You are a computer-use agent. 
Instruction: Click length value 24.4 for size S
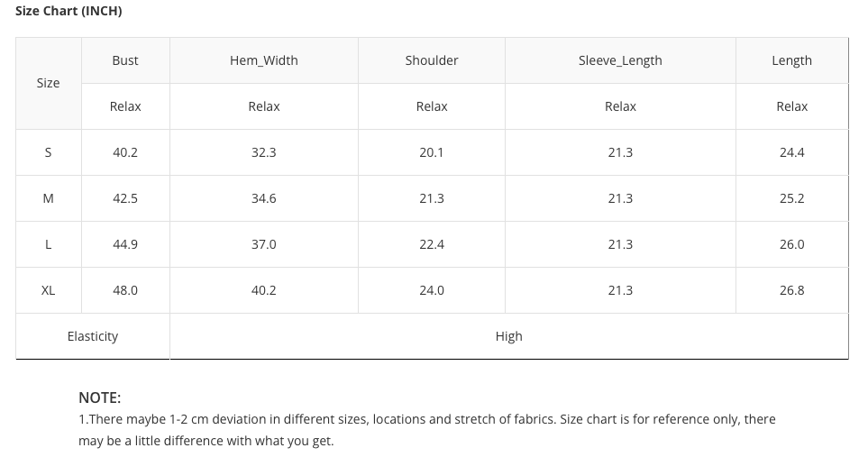791,152
